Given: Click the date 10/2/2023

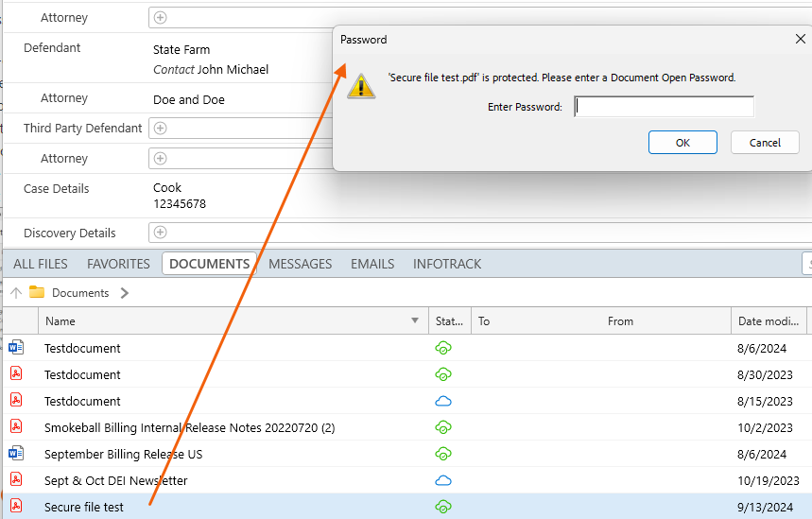Looking at the screenshot, I should pyautogui.click(x=765, y=428).
